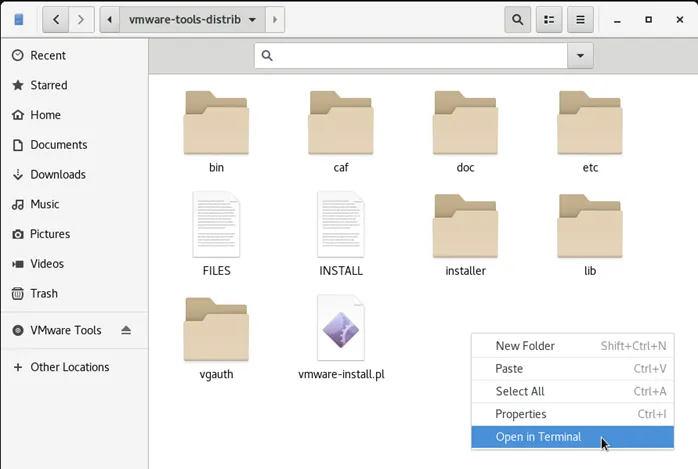Select the lib folder icon
This screenshot has width=698, height=469.
click(590, 226)
